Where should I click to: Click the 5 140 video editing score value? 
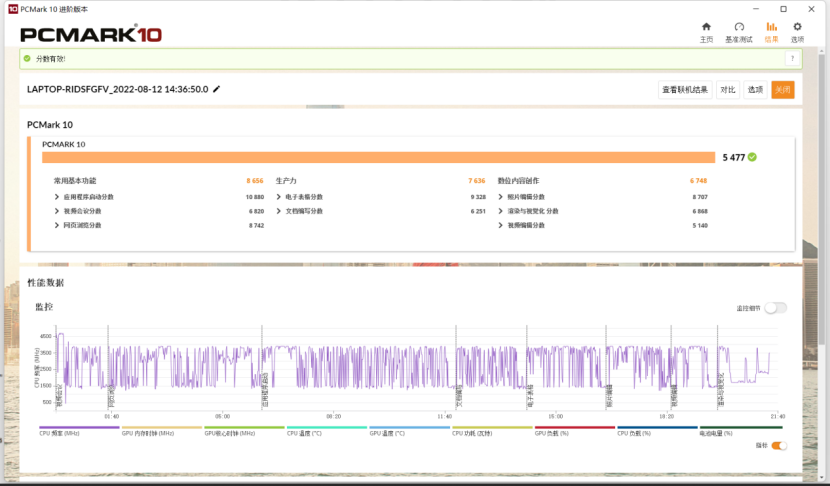(x=700, y=226)
